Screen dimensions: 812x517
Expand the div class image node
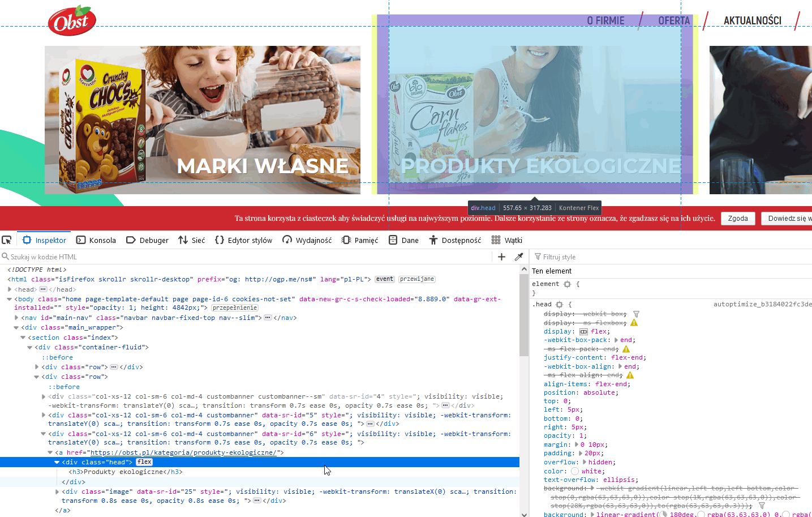tap(57, 492)
